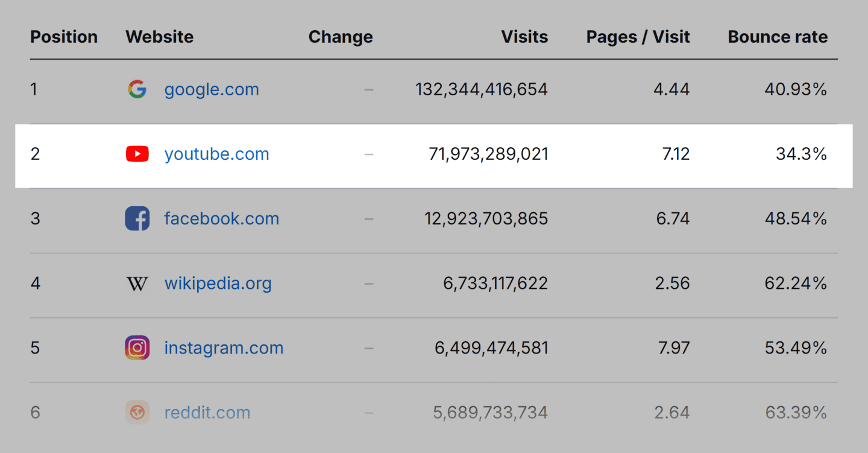Click the Reddit logo icon
The image size is (868, 453).
(137, 413)
